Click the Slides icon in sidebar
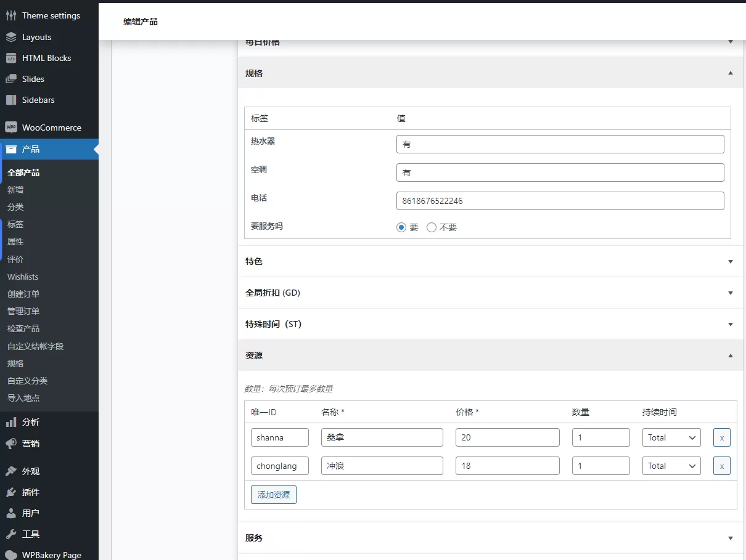 coord(11,79)
